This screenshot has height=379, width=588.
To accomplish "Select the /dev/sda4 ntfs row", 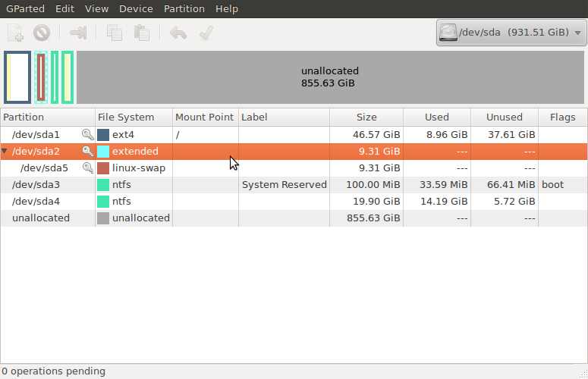I will point(294,202).
